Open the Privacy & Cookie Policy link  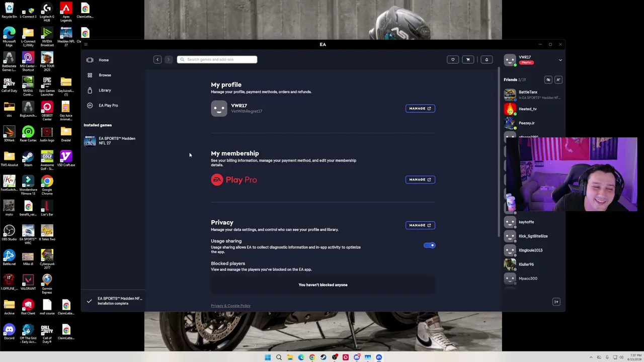click(230, 306)
